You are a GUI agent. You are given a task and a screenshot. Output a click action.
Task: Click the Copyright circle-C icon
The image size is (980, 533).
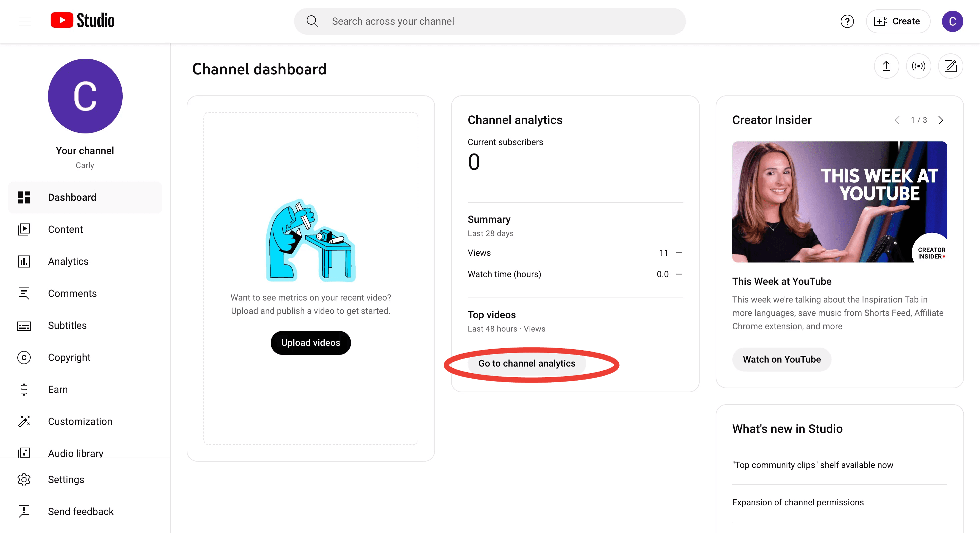click(24, 358)
